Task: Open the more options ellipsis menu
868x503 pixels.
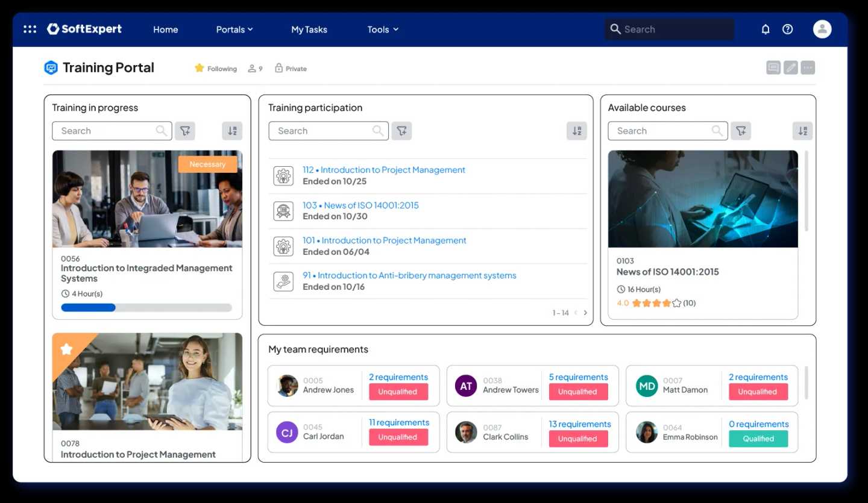Action: pos(808,67)
